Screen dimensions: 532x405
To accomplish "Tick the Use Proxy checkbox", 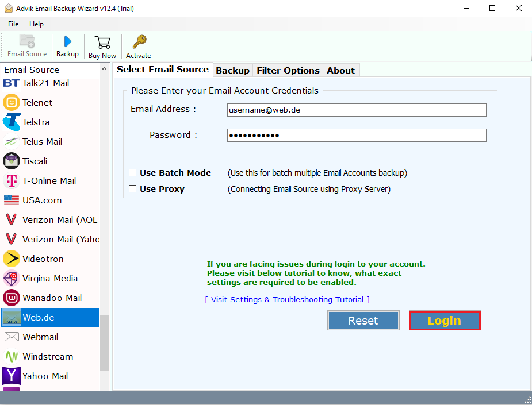I will pos(133,189).
